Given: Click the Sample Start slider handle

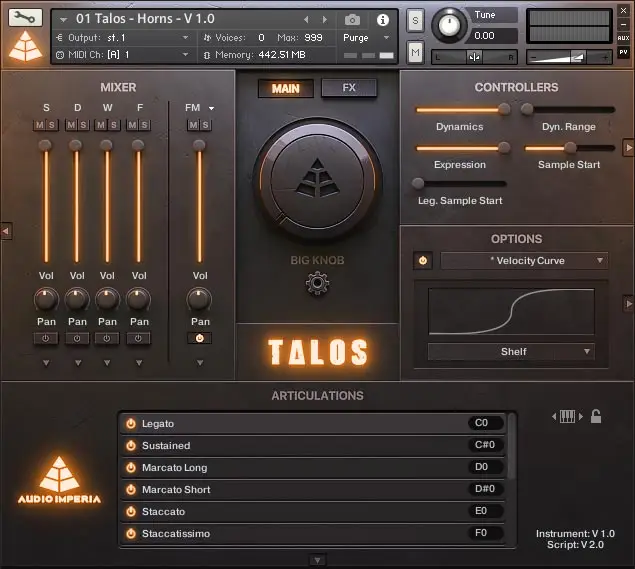Looking at the screenshot, I should [x=570, y=147].
